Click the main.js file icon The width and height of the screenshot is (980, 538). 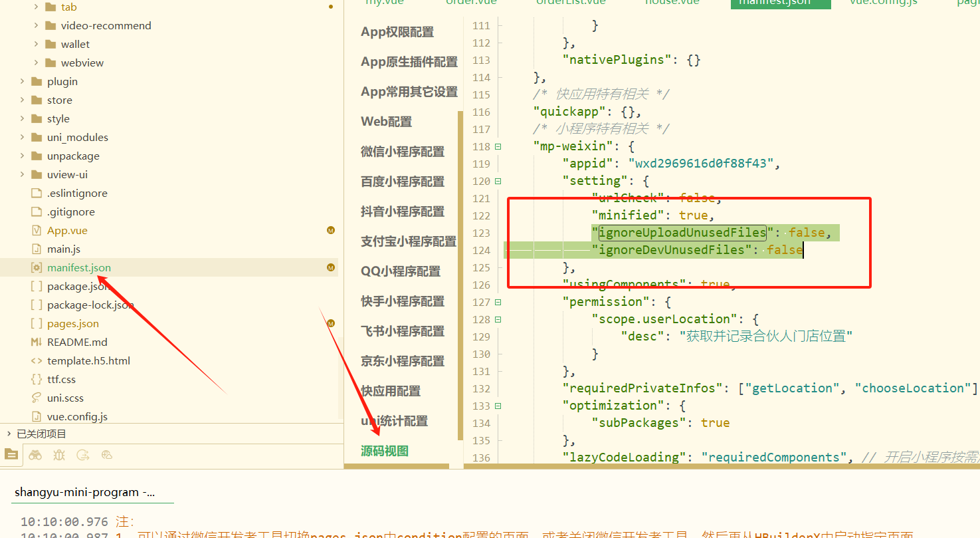tap(37, 249)
